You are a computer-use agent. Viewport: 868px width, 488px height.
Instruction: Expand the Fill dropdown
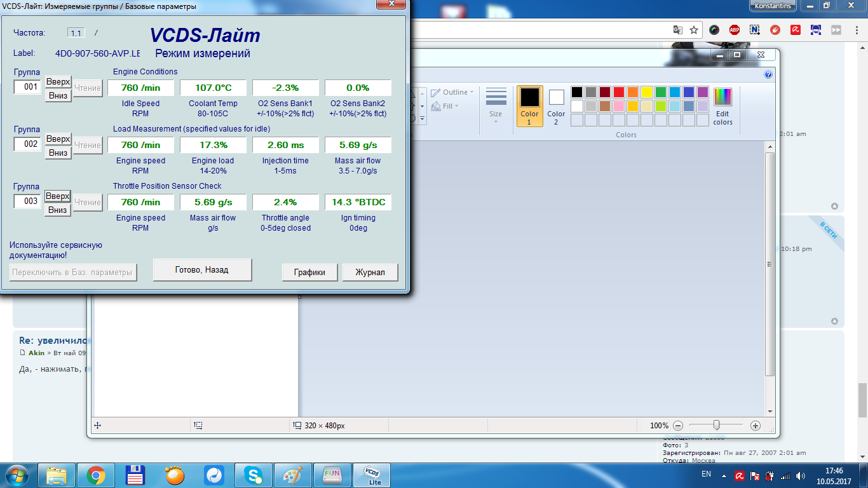click(x=444, y=106)
